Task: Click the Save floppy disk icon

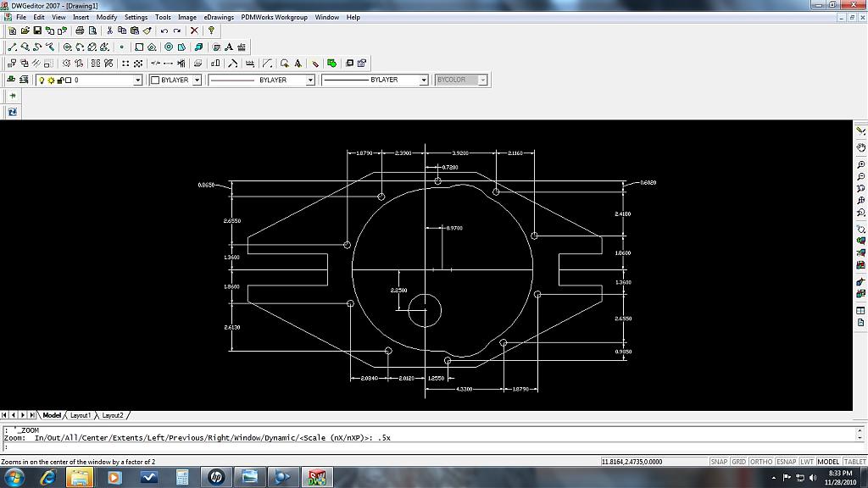Action: point(39,30)
